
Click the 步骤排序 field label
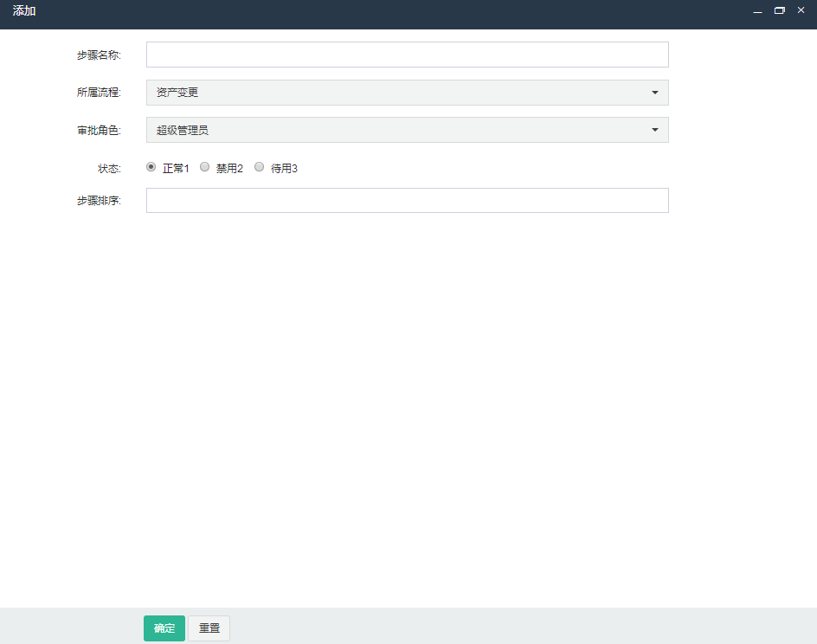[99, 201]
